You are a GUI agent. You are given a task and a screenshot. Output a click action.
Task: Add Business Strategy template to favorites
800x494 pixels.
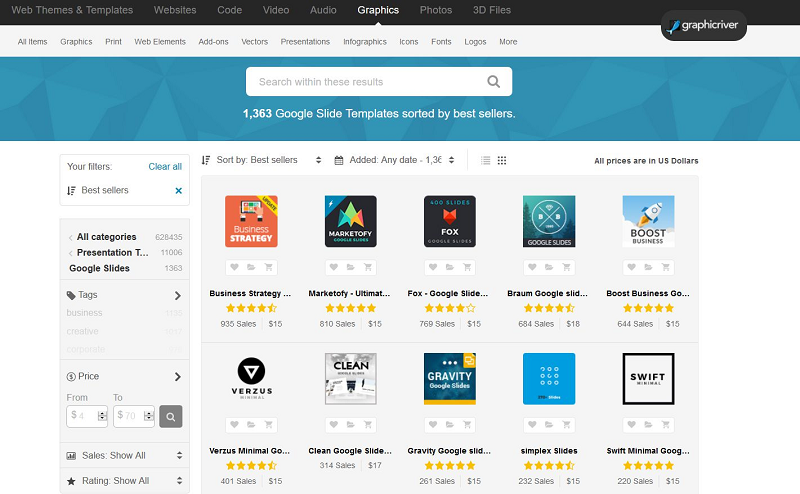234,268
